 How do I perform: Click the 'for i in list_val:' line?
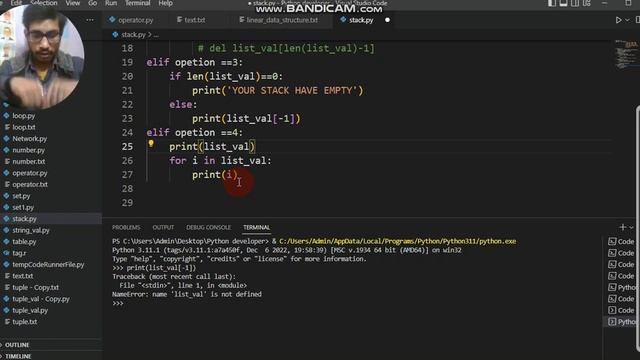coord(220,160)
